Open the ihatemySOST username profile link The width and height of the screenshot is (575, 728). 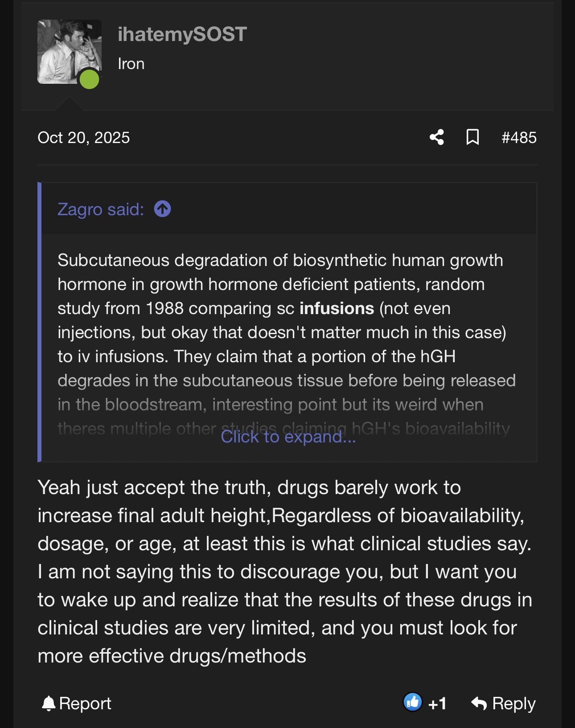tap(182, 34)
